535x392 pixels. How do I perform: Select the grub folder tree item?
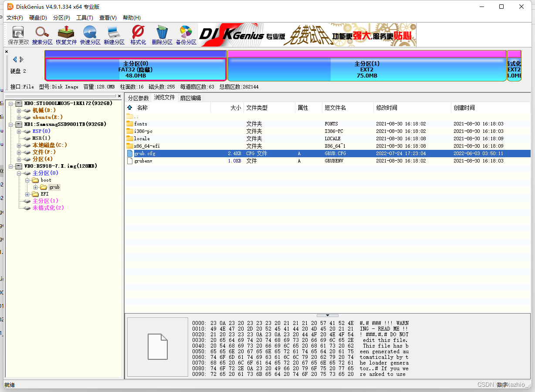(54, 187)
